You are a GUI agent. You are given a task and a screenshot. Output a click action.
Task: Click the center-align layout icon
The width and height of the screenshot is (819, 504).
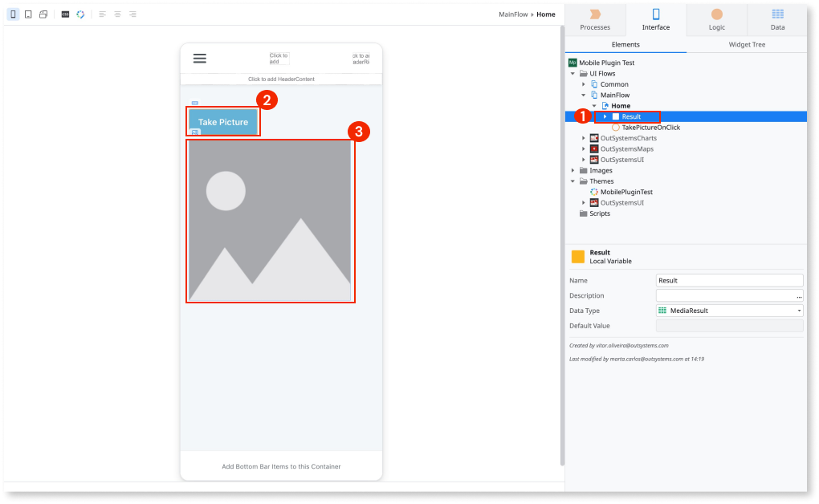pos(117,14)
